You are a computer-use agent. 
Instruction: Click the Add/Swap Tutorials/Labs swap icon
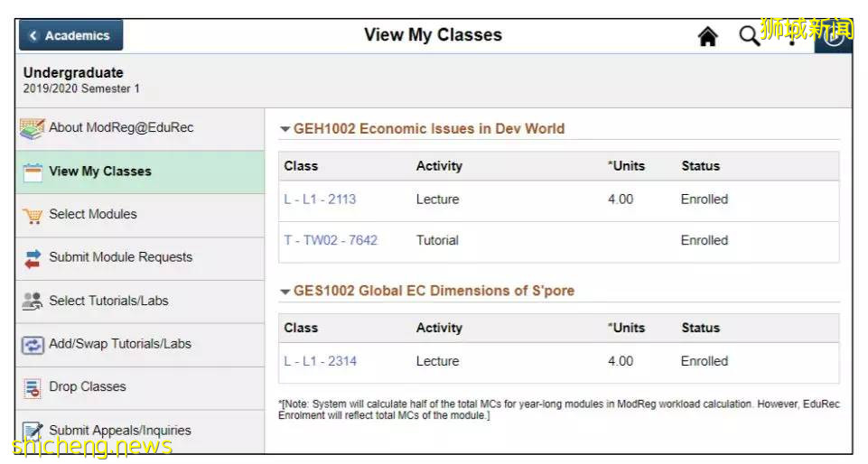pos(33,344)
